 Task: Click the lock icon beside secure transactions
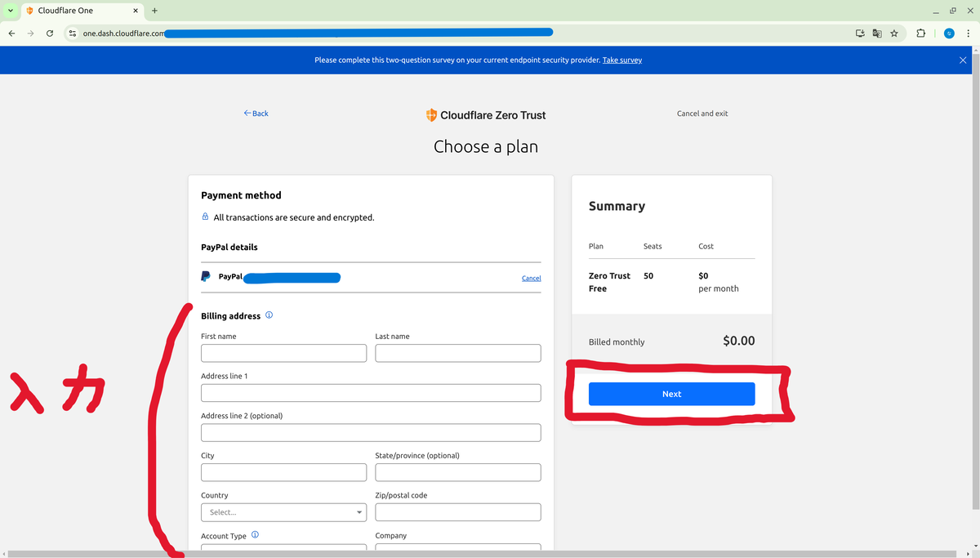point(205,217)
